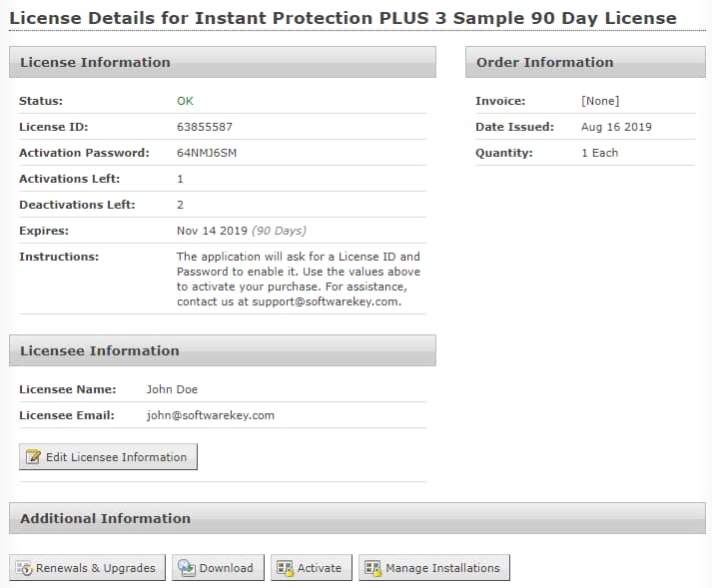
Task: Select the Licensee Name: label
Action: 68,389
